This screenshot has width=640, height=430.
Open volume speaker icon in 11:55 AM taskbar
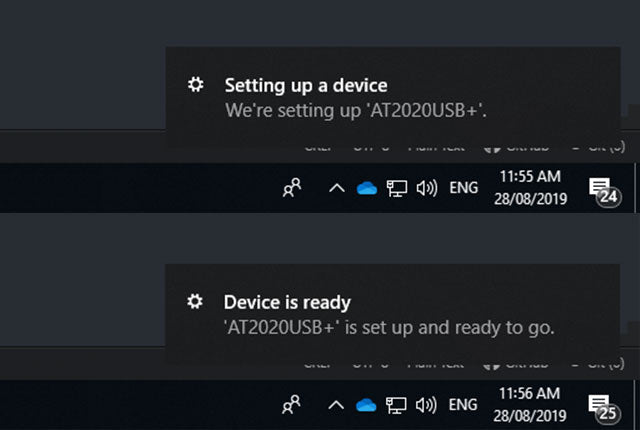(427, 188)
